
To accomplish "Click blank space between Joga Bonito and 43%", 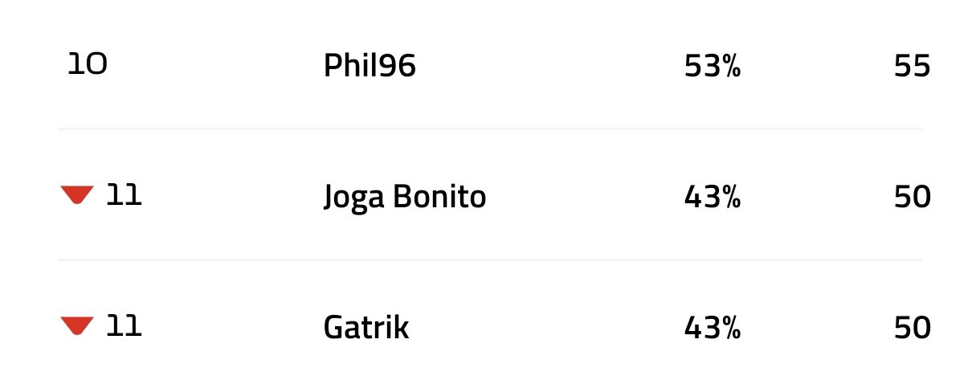I will tap(585, 197).
